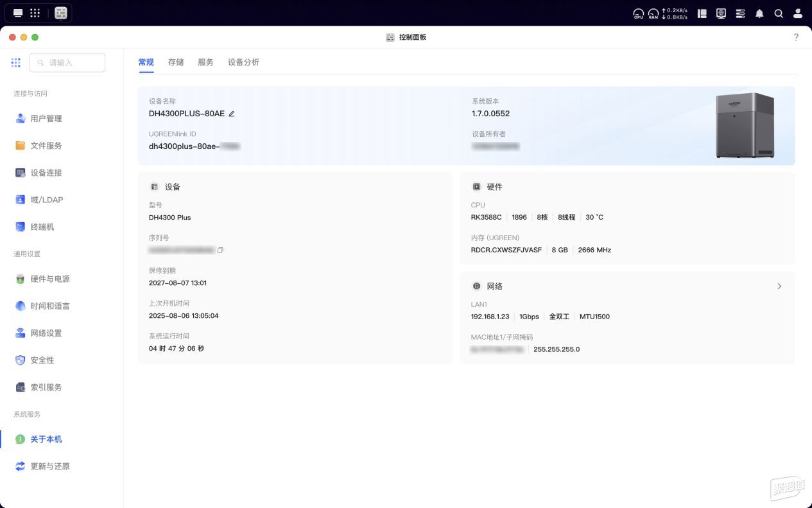Image resolution: width=812 pixels, height=508 pixels.
Task: Open the global search icon
Action: pyautogui.click(x=779, y=13)
